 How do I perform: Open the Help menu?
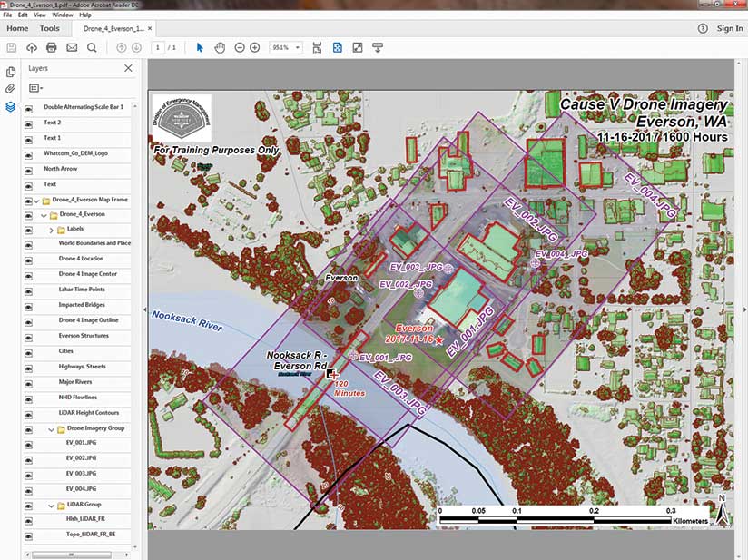(85, 15)
